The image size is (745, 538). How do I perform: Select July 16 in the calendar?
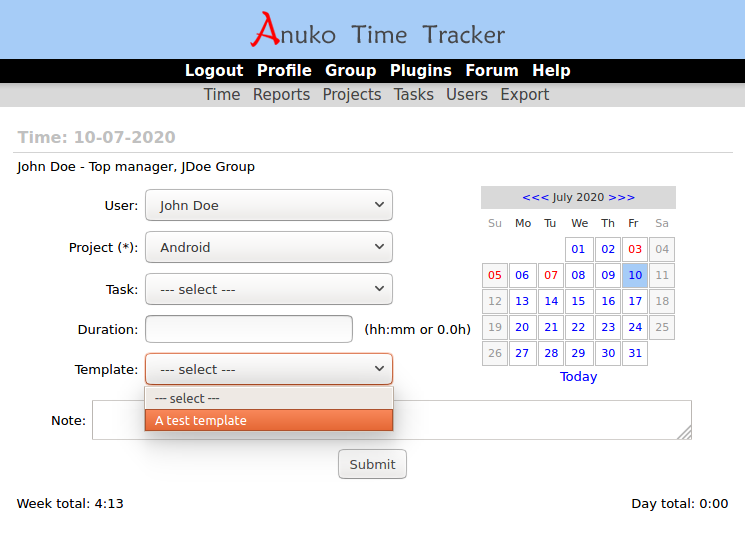[608, 301]
